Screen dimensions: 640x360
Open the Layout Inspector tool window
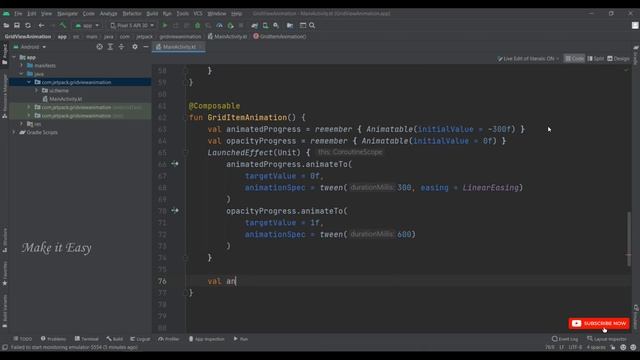point(608,339)
